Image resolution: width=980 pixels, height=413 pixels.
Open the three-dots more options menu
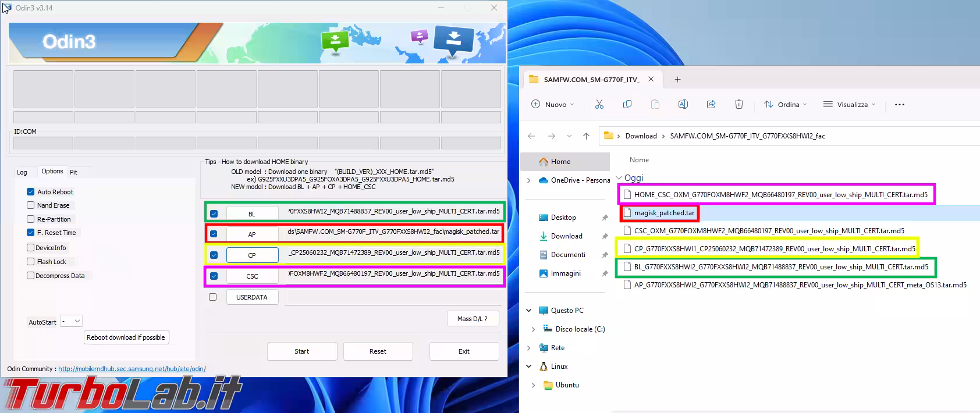click(899, 105)
